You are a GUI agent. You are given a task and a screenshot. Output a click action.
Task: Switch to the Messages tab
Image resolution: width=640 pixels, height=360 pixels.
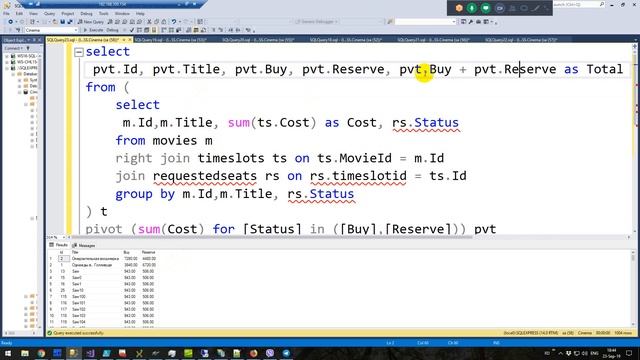84,245
